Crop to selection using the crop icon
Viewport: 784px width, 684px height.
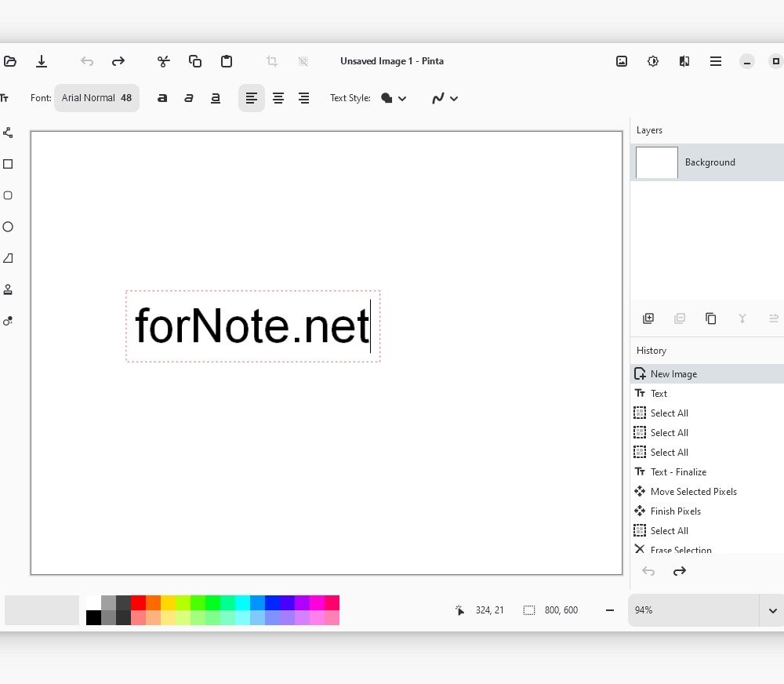pyautogui.click(x=271, y=61)
